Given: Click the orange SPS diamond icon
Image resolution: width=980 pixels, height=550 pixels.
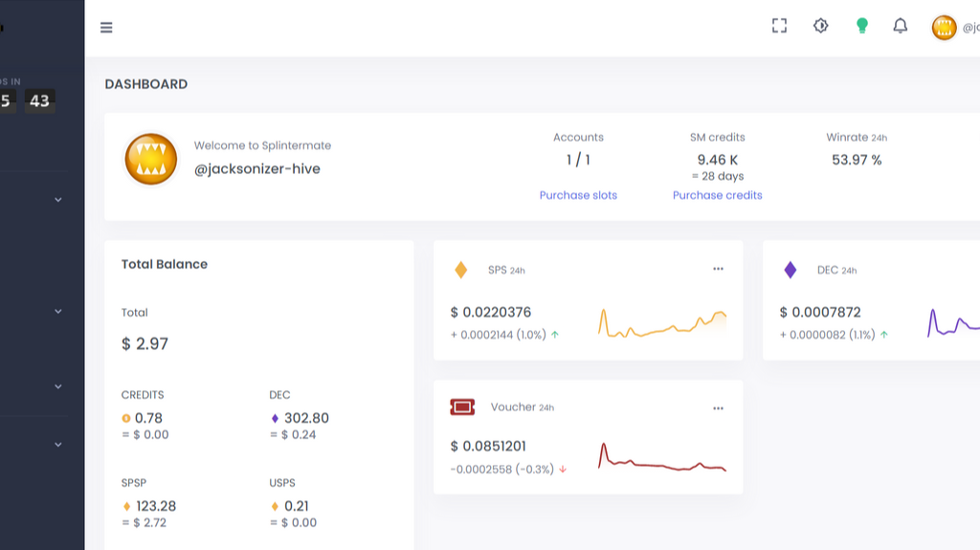Looking at the screenshot, I should (461, 270).
